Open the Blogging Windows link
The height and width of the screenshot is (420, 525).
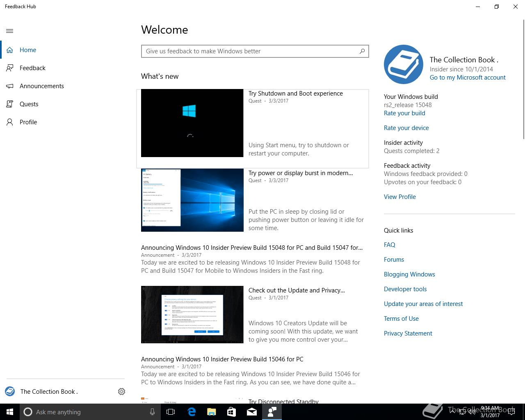[409, 274]
